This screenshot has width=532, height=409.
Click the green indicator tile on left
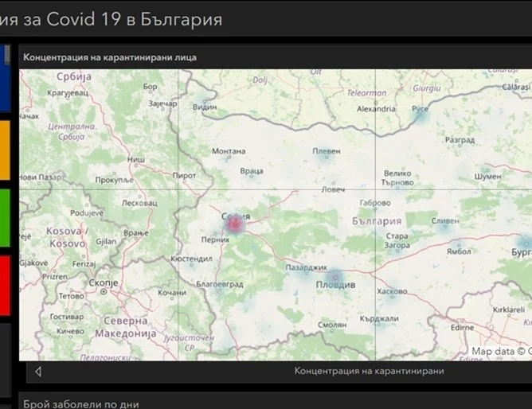(x=5, y=217)
